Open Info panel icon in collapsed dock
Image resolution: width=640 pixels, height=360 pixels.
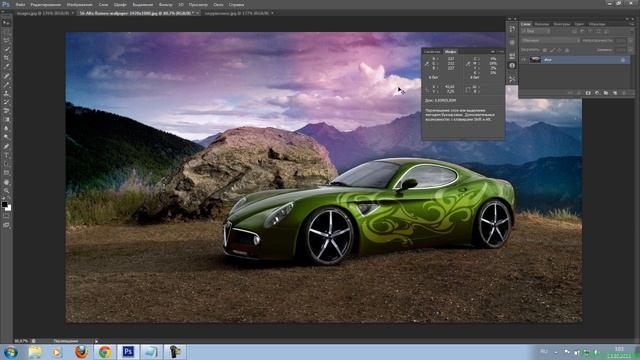[512, 66]
